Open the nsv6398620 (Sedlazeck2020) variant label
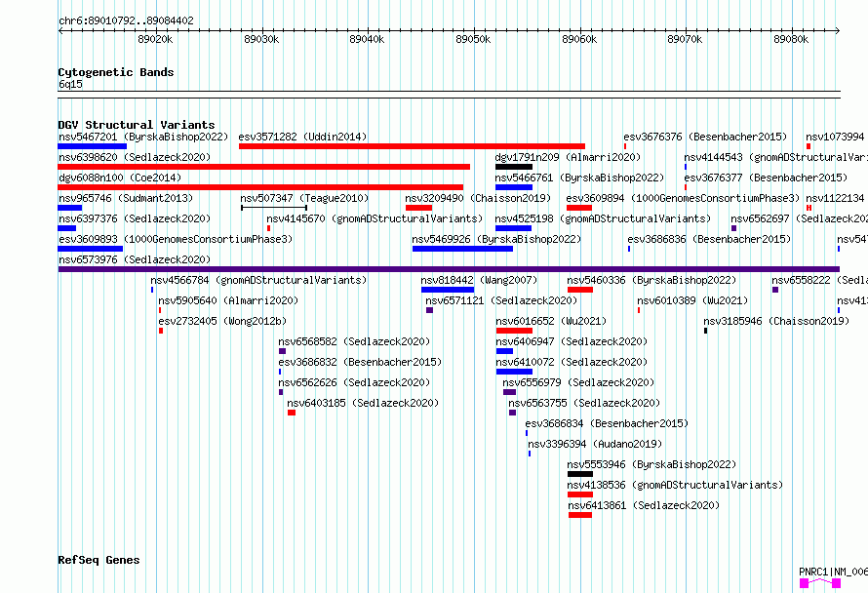The width and height of the screenshot is (868, 593). pyautogui.click(x=135, y=157)
